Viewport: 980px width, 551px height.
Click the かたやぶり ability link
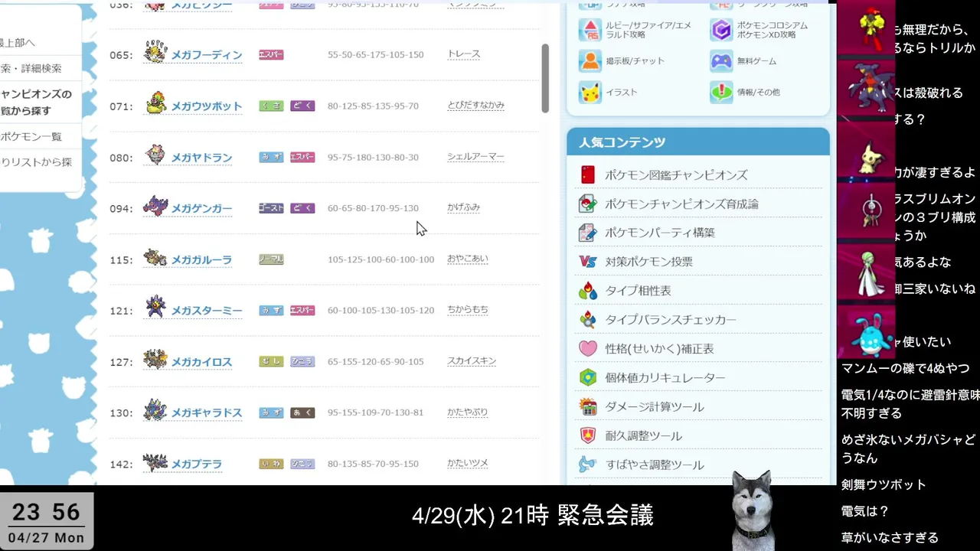[x=468, y=412]
